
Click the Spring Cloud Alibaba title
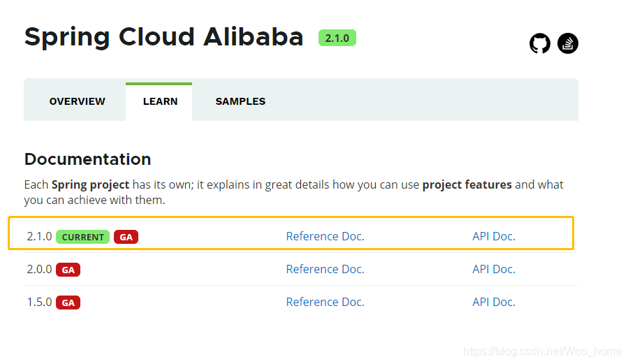click(x=163, y=37)
